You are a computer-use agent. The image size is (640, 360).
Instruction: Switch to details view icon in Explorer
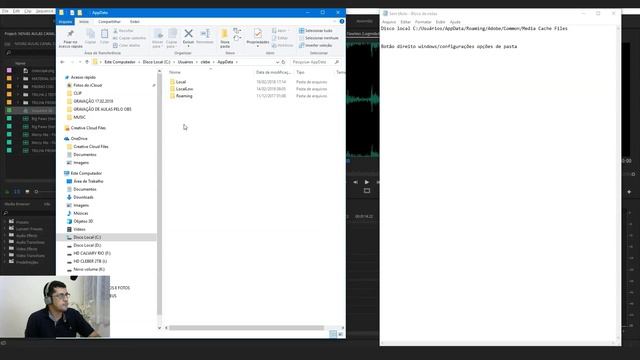coord(333,334)
